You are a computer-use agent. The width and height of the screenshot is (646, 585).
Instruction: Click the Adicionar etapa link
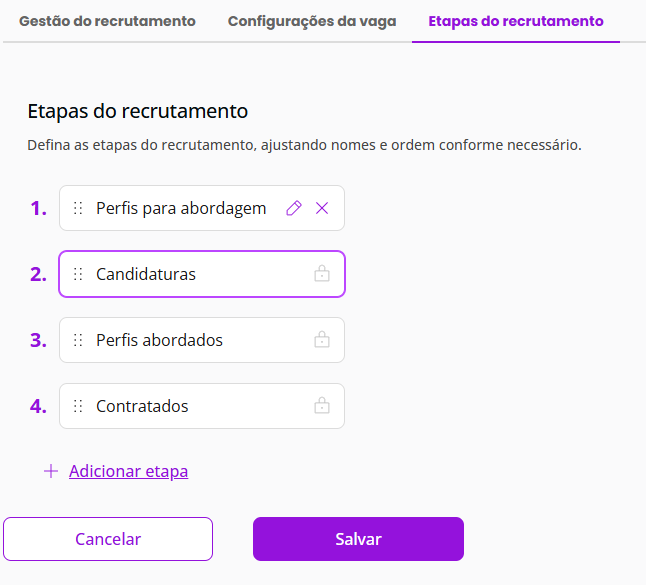pos(128,471)
